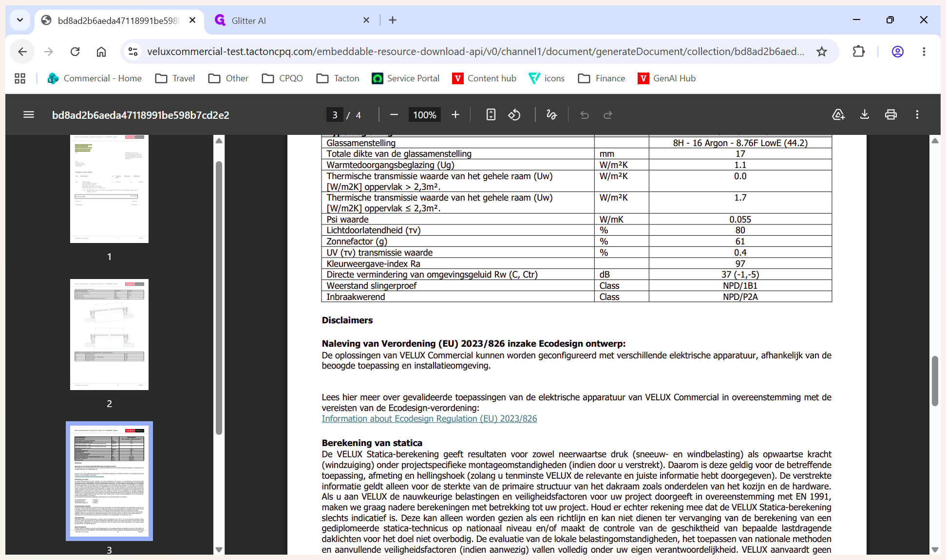This screenshot has height=560, width=946.
Task: Open the tab search dropdown
Action: click(x=20, y=20)
